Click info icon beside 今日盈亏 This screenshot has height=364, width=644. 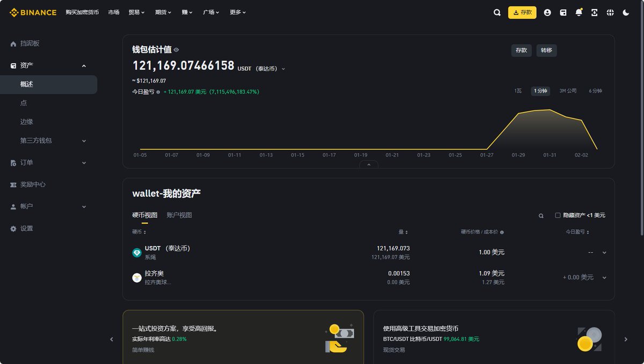158,92
